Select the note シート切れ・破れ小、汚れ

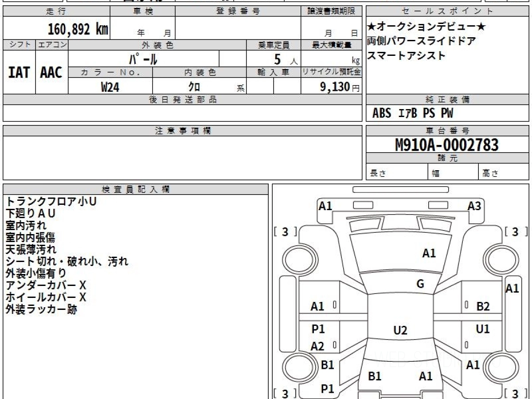pyautogui.click(x=67, y=262)
